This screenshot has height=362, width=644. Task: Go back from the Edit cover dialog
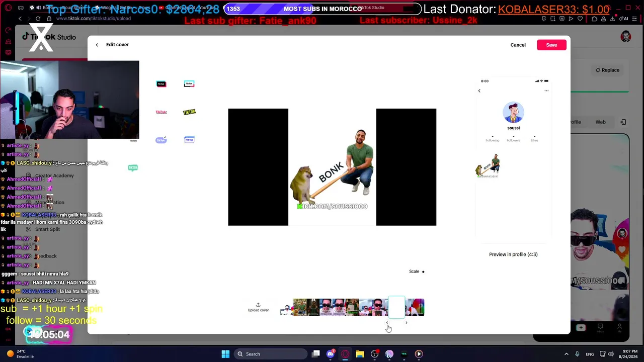97,45
